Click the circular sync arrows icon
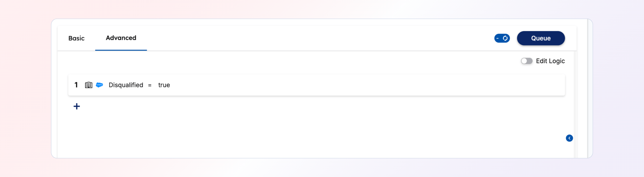Image resolution: width=644 pixels, height=177 pixels. (505, 38)
